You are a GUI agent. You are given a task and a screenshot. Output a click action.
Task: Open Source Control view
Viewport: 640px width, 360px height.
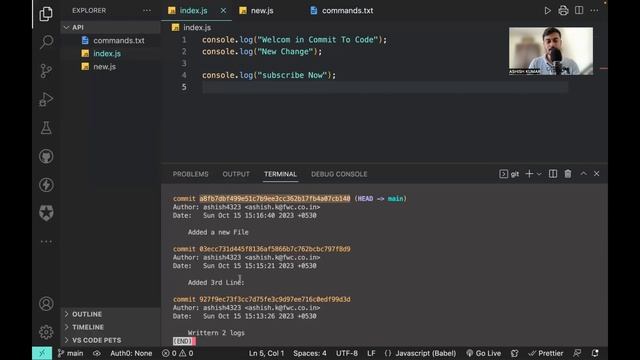[46, 71]
